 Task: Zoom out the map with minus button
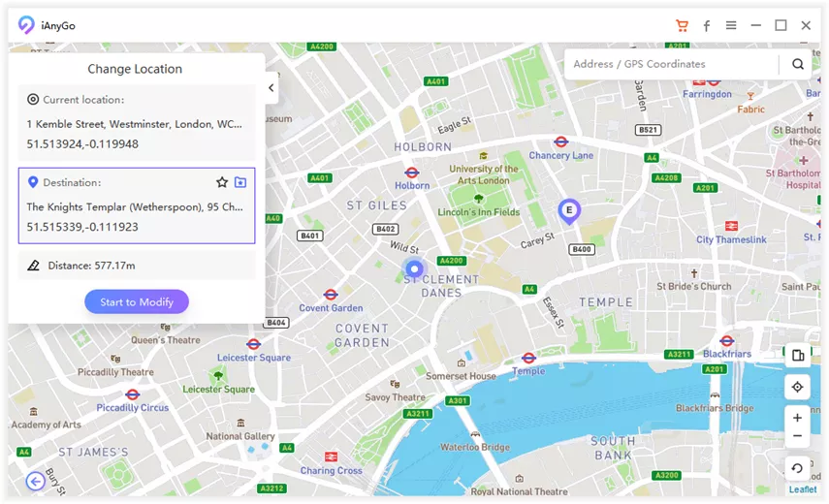click(798, 436)
